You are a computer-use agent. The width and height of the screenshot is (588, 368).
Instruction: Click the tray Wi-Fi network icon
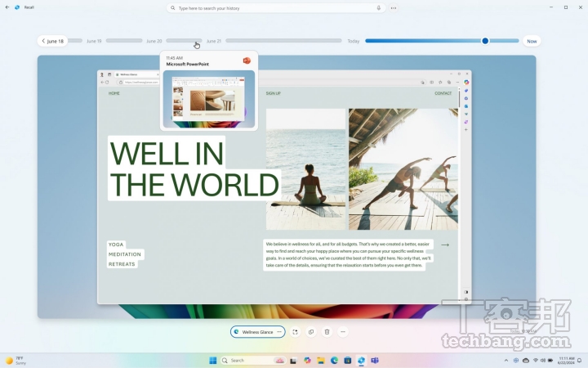click(x=536, y=361)
